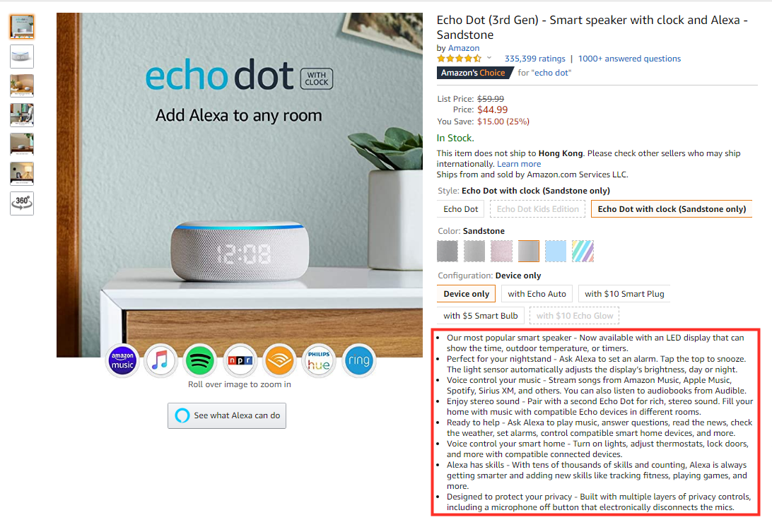Open the 360 degree view thumbnail
Viewport: 772px width, 532px height.
22,203
